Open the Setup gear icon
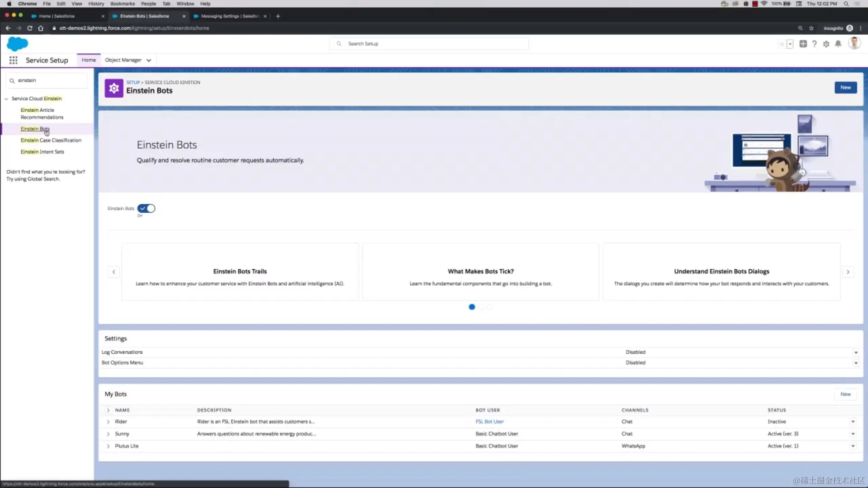Image resolution: width=868 pixels, height=488 pixels. coord(826,43)
